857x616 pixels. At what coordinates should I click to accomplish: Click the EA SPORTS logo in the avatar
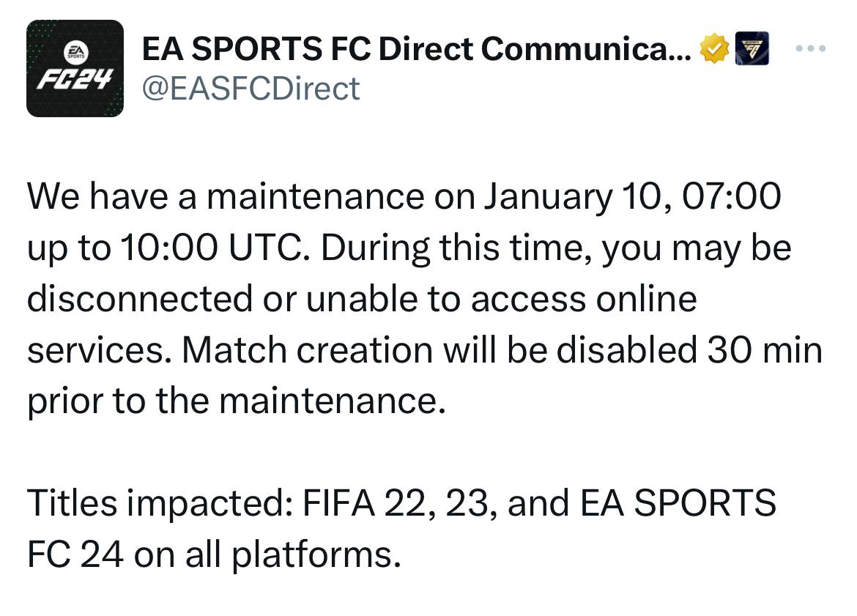click(75, 51)
